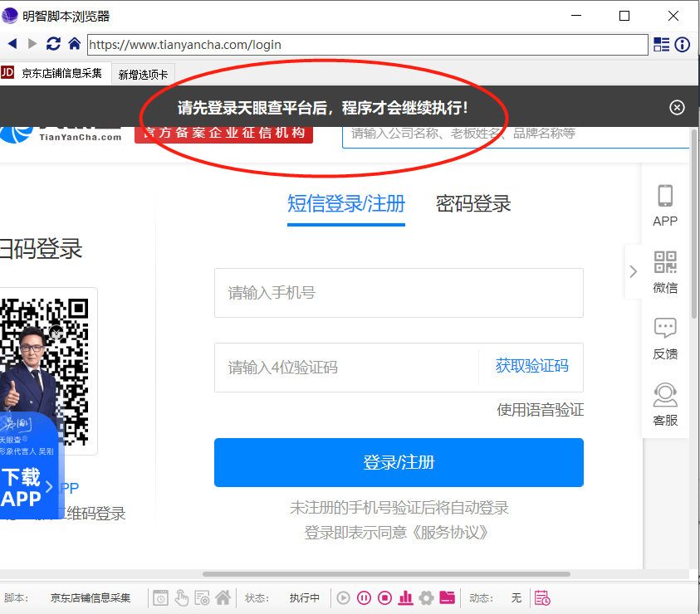Viewport: 700px width, 614px height.
Task: Open the list view icon beside the address bar
Action: (661, 44)
